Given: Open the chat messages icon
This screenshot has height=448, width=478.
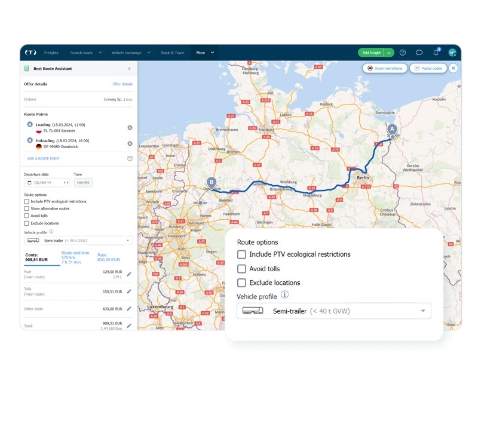Looking at the screenshot, I should (x=419, y=53).
